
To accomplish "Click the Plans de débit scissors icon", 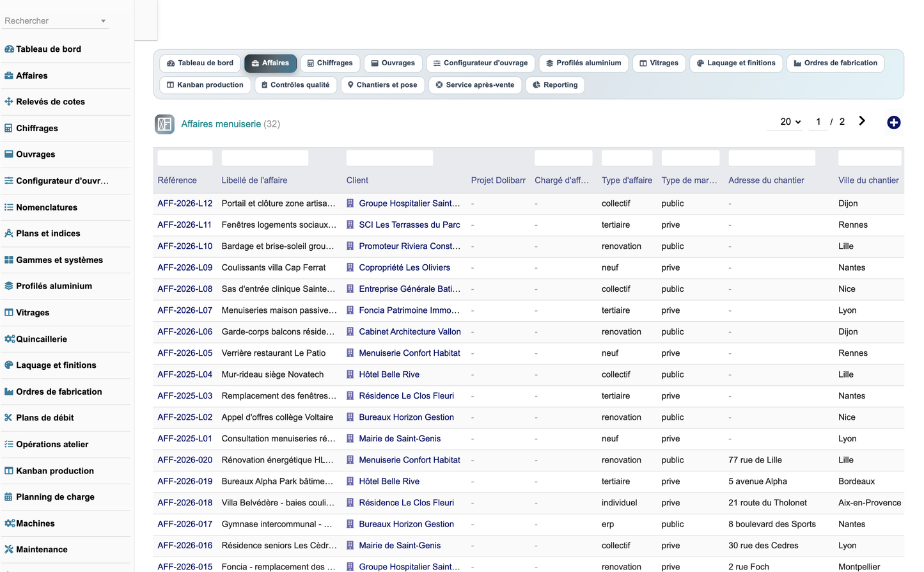I will 9,418.
